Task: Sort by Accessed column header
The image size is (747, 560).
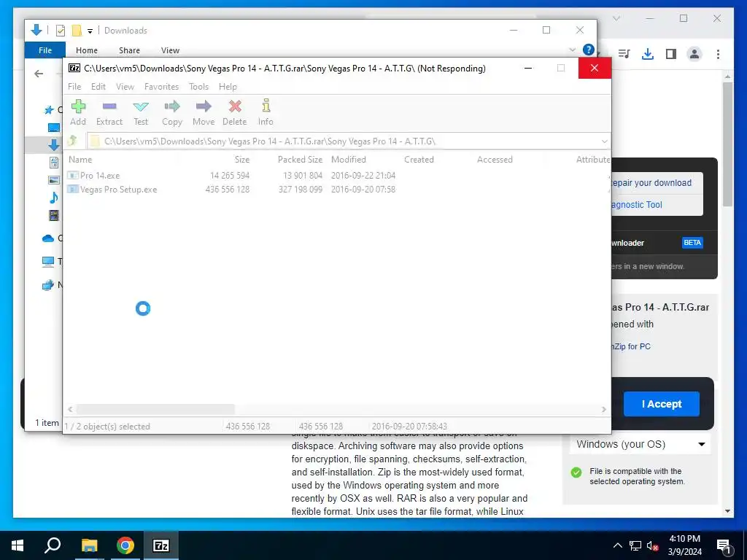Action: (x=495, y=160)
